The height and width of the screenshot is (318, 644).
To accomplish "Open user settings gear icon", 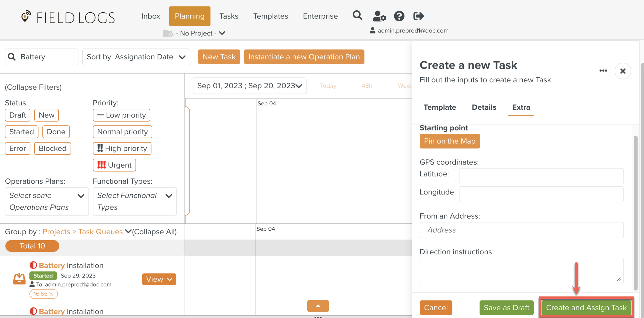I will 379,16.
